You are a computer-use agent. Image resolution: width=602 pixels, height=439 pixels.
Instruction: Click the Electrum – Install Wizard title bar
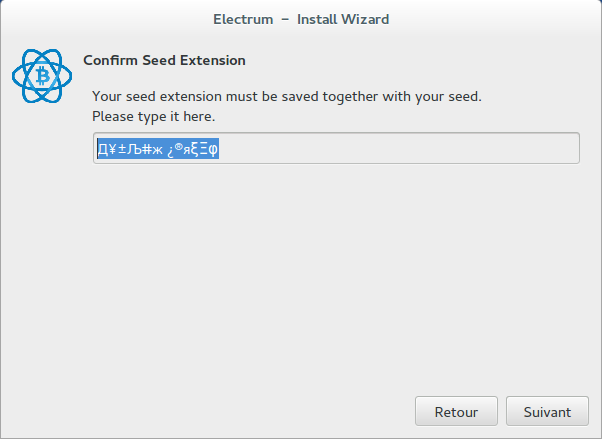(301, 19)
